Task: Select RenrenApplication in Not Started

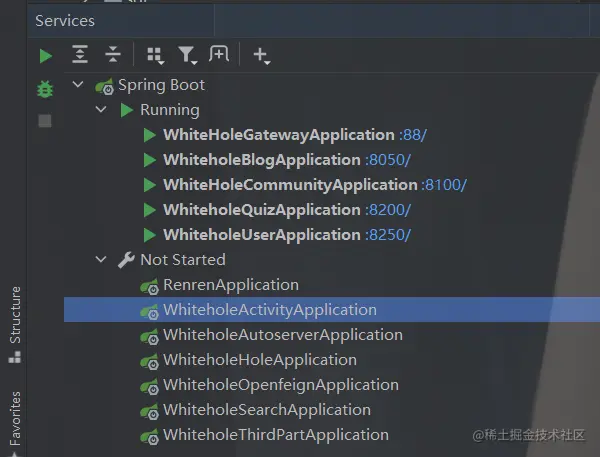Action: (231, 285)
